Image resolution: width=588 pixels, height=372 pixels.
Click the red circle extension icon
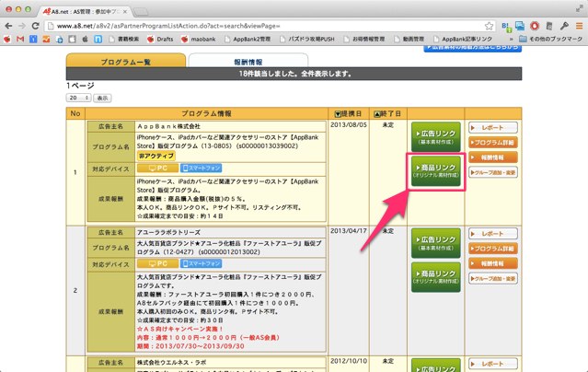tap(535, 26)
